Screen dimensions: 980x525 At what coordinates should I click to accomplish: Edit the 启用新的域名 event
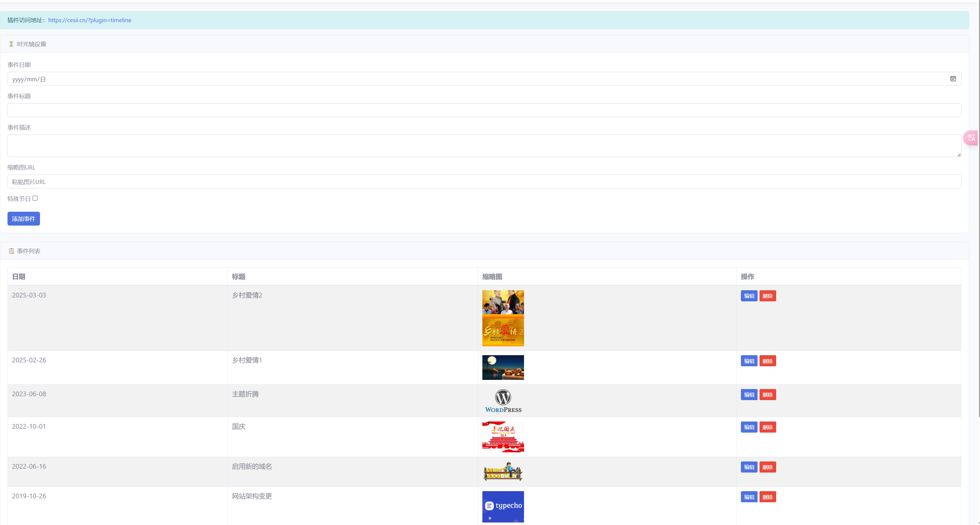749,467
